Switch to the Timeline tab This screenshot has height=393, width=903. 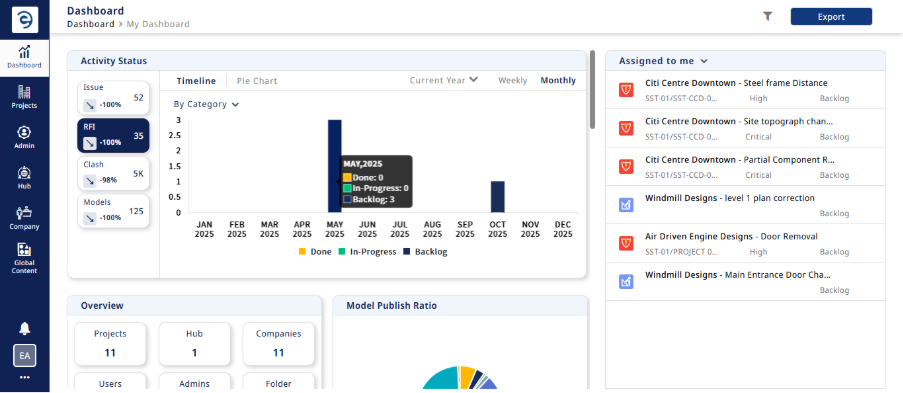coord(196,81)
